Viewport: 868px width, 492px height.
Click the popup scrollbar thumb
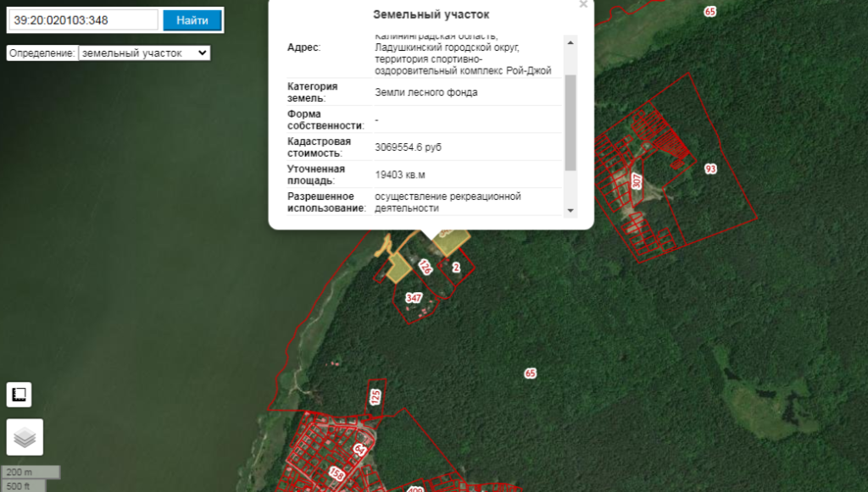click(570, 121)
